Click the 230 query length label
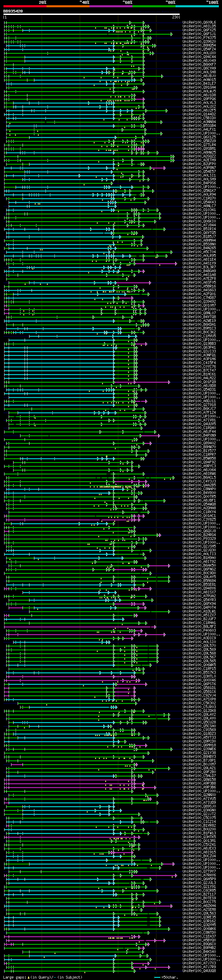 pyautogui.click(x=175, y=17)
